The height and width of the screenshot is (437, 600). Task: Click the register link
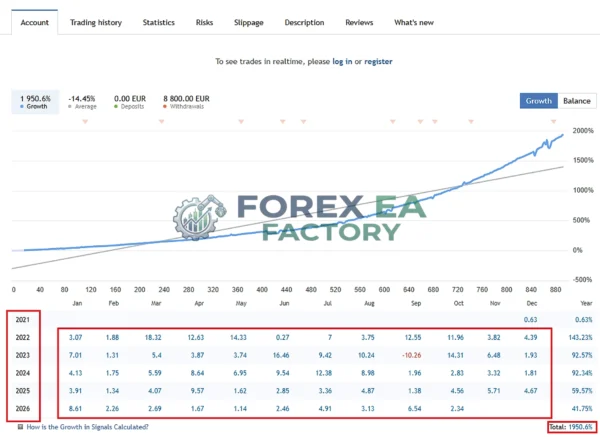click(378, 61)
